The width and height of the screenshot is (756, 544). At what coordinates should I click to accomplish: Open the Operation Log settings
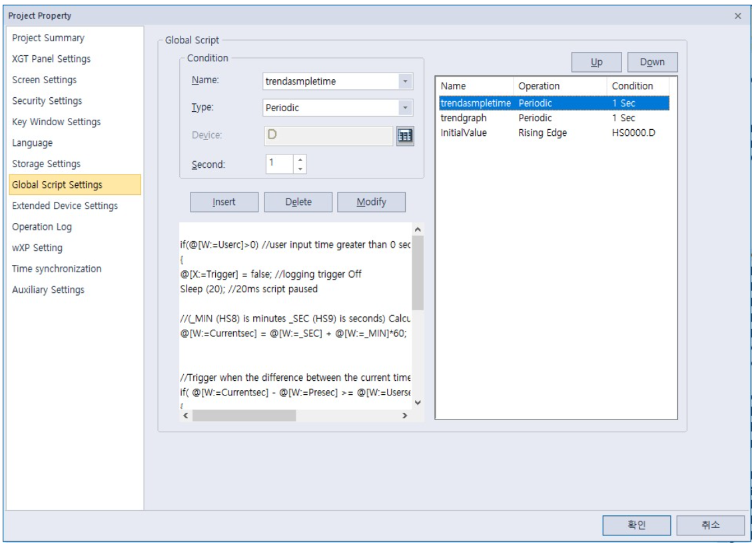tap(42, 227)
